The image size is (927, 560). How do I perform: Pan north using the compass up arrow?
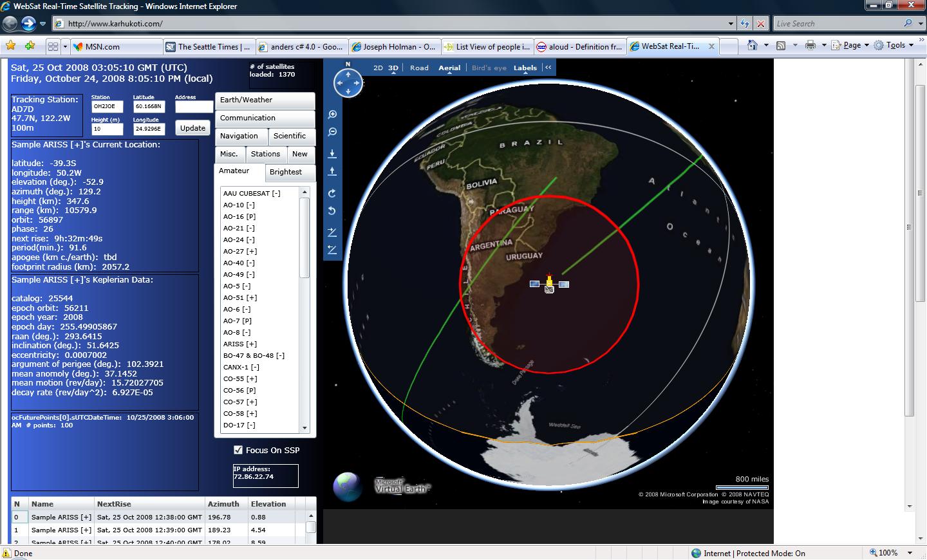[x=348, y=75]
